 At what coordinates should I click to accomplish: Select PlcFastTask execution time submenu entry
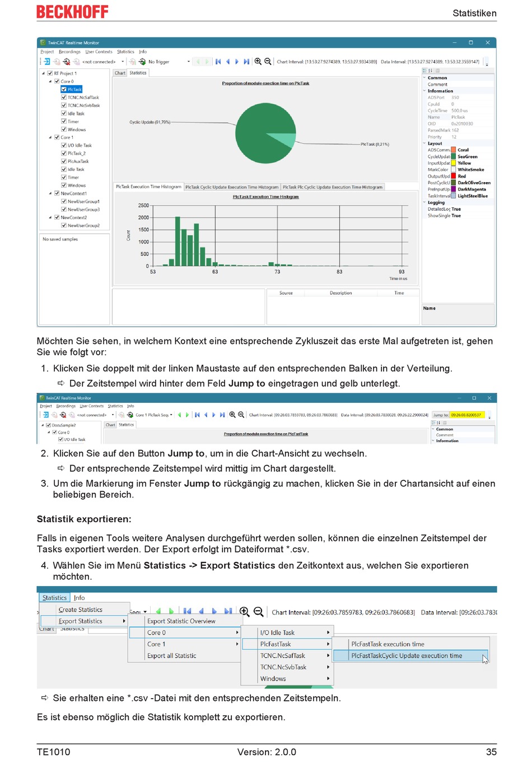(x=388, y=644)
